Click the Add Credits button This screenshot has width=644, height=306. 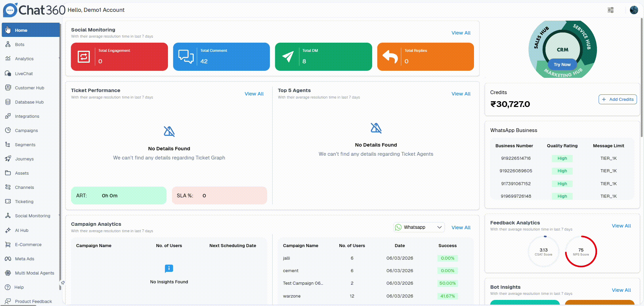(x=618, y=99)
